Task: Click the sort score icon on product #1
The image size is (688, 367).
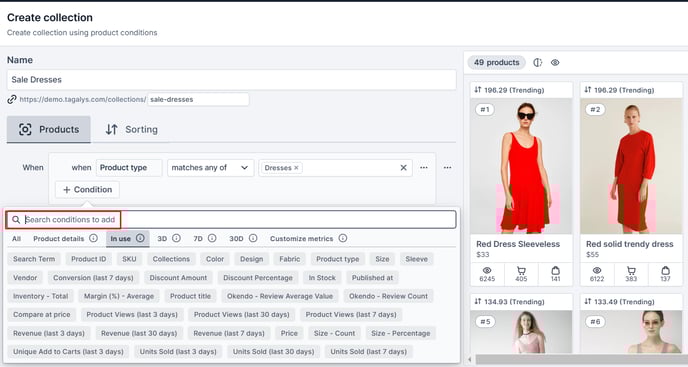Action: [x=478, y=90]
